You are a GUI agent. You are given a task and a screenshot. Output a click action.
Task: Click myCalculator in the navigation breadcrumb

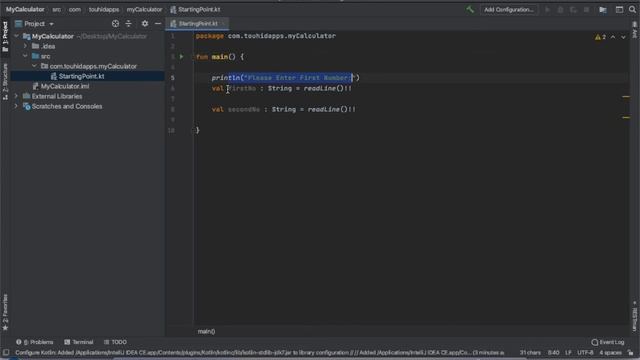click(x=144, y=9)
